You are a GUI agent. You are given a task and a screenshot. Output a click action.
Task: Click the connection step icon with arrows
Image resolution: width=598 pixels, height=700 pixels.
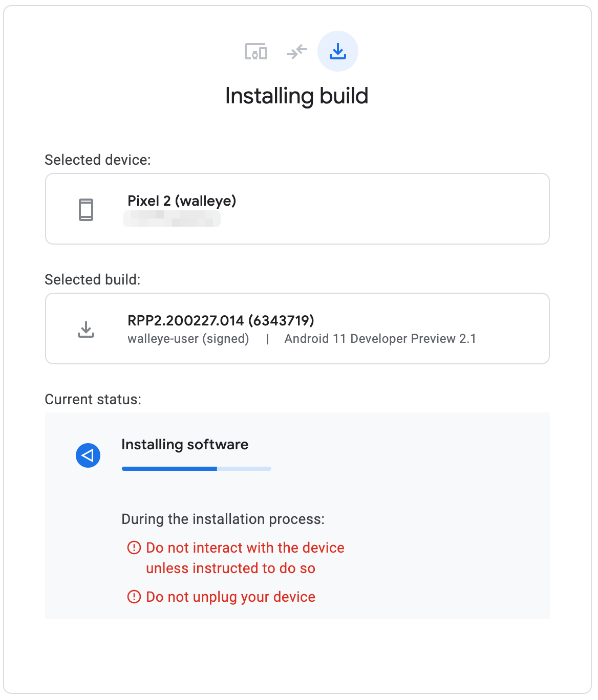tap(296, 51)
